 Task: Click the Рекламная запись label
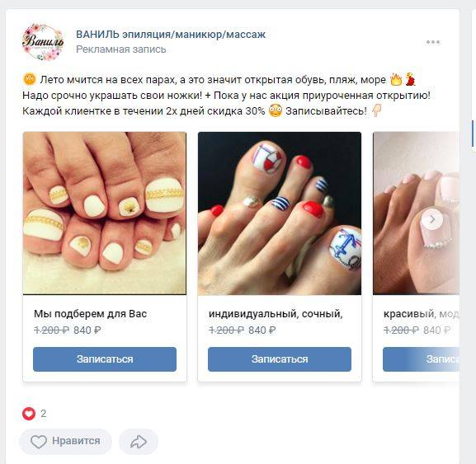coord(120,49)
